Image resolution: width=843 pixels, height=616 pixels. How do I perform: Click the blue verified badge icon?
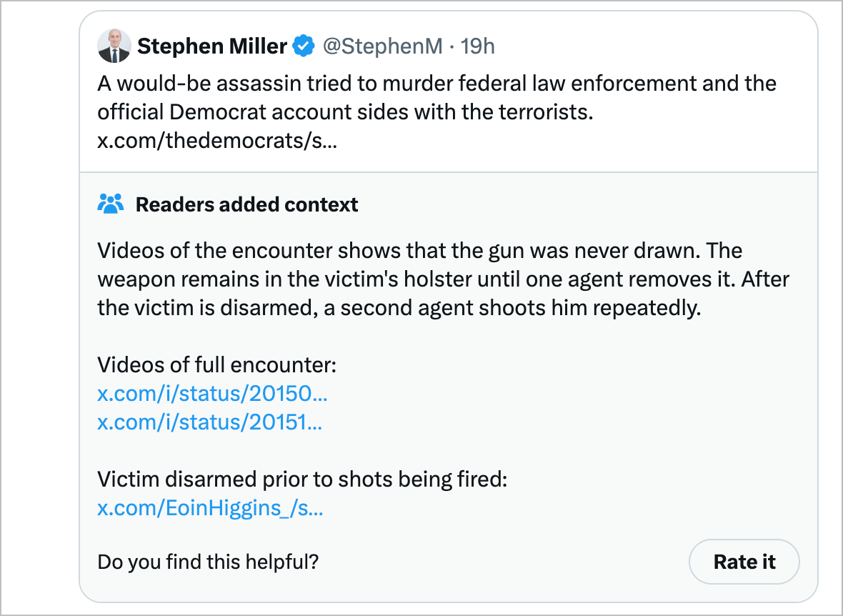304,46
